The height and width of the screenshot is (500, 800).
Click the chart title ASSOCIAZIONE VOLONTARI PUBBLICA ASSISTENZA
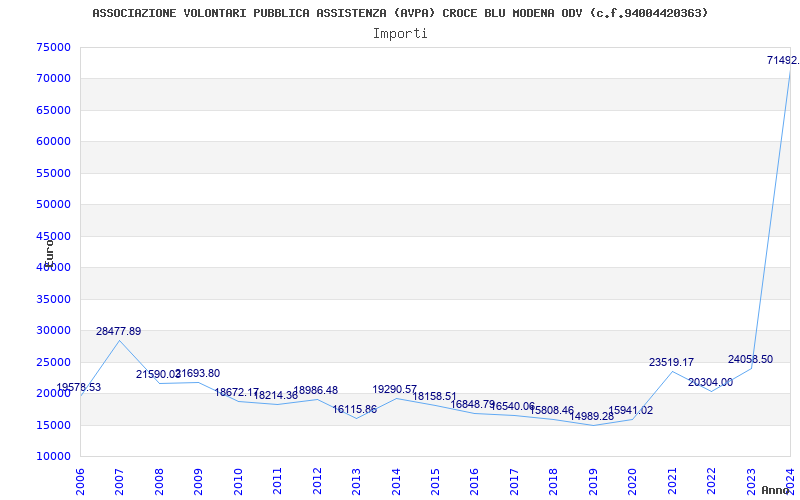click(x=400, y=13)
